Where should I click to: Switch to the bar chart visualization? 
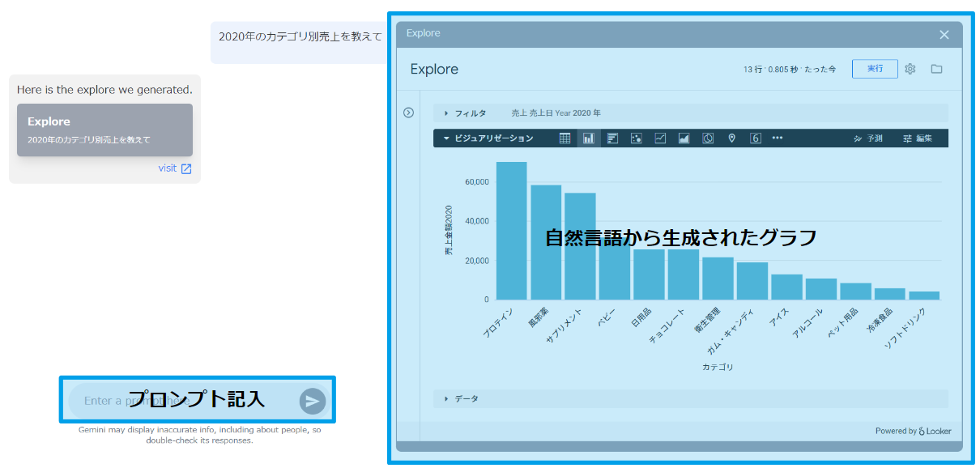pyautogui.click(x=611, y=138)
